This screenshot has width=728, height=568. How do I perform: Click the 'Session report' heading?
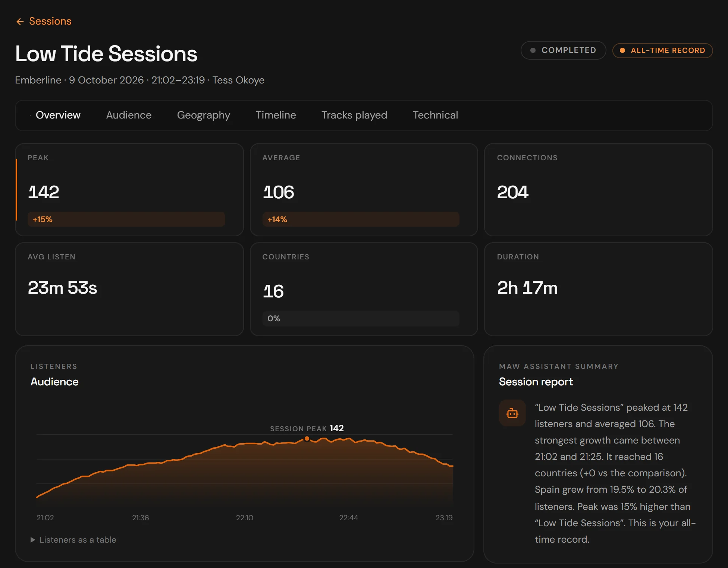coord(536,382)
